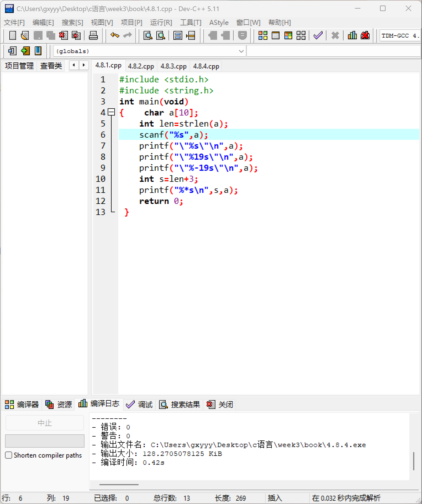This screenshot has width=422, height=504.
Task: Start debugging with purple checkmark icon
Action: [318, 36]
